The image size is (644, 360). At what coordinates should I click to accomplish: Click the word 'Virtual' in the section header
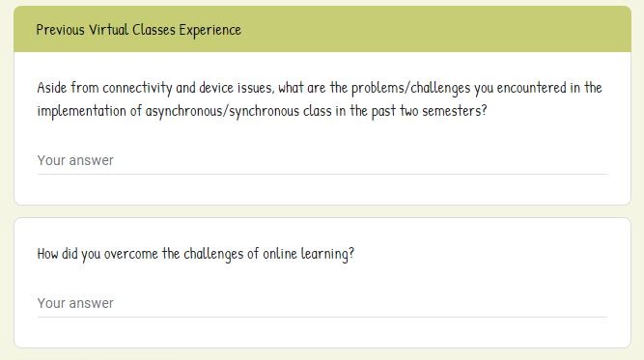click(x=108, y=30)
